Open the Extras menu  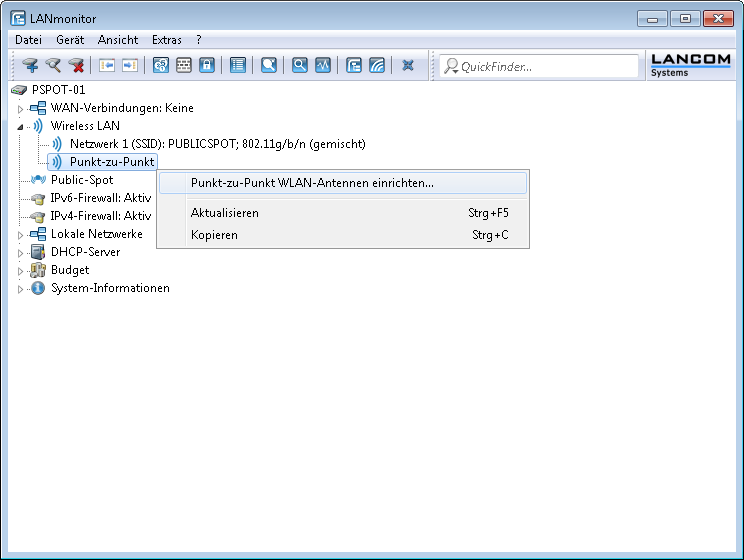[x=166, y=40]
